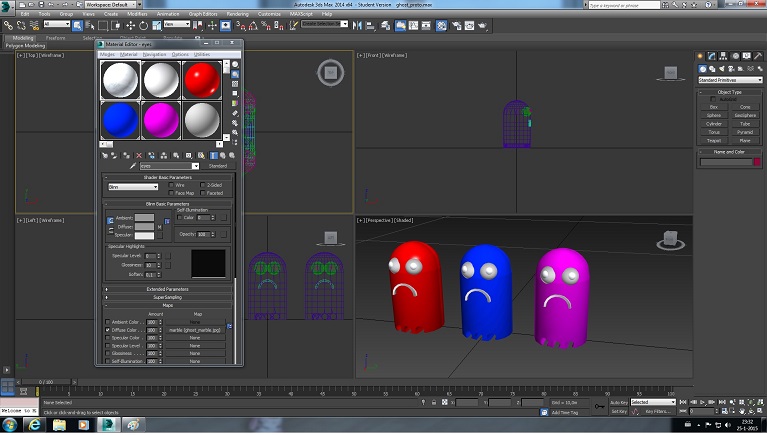Screen dimensions: 767x435
Task: Click the Select and Link chain icon
Action: click(x=8, y=25)
